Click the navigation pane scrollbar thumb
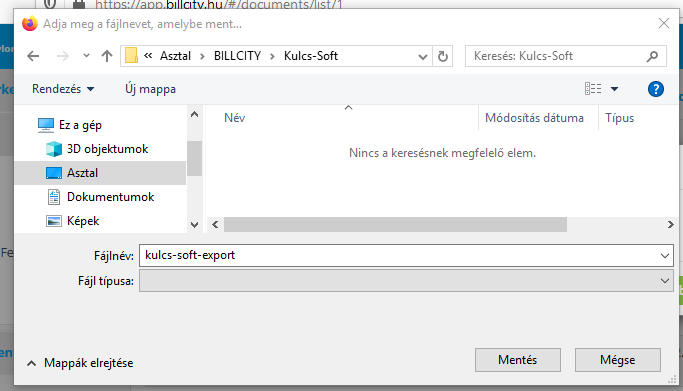Image resolution: width=683 pixels, height=391 pixels. tap(194, 158)
